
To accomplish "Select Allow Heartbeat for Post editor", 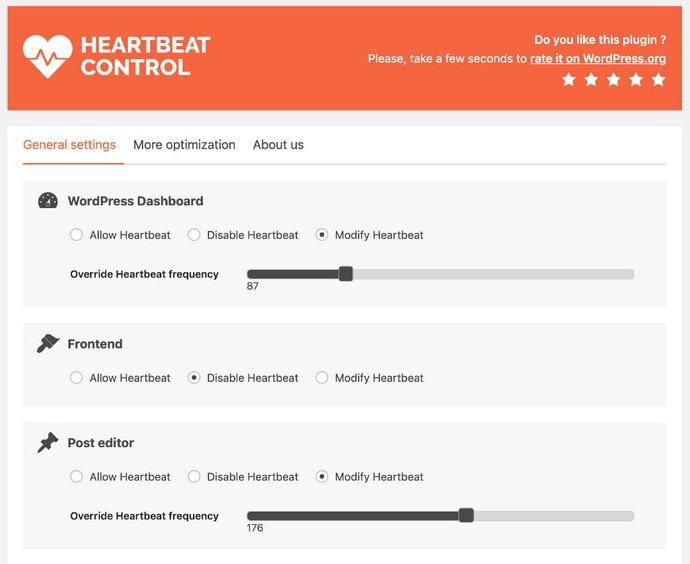I will coord(76,476).
